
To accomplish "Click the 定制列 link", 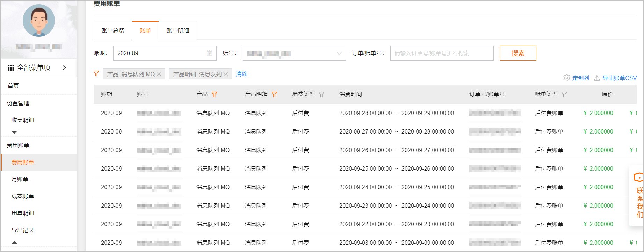I will click(581, 78).
